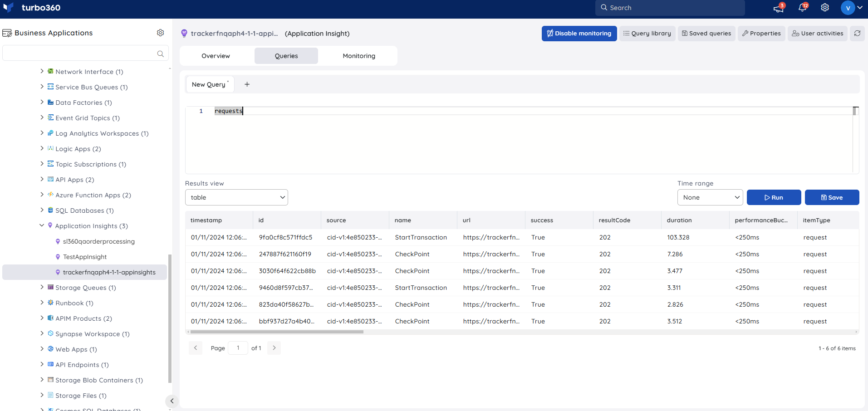Click the Event Grid Topics icon

point(50,117)
